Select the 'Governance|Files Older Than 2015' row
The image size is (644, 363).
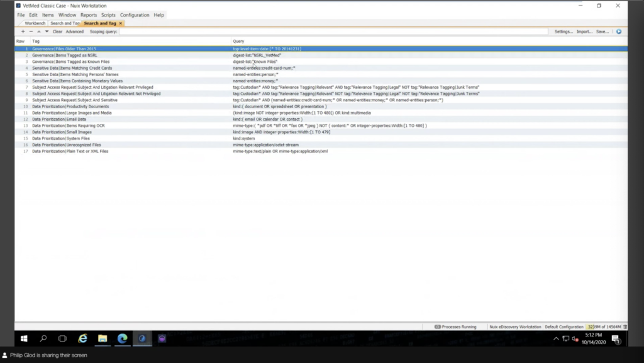(x=321, y=49)
